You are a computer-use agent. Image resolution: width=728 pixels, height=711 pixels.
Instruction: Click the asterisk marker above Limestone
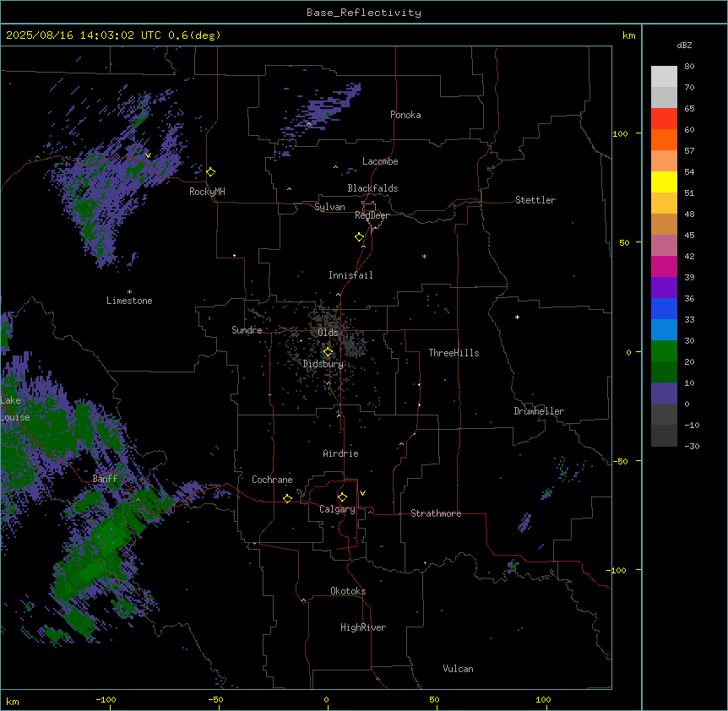(129, 292)
